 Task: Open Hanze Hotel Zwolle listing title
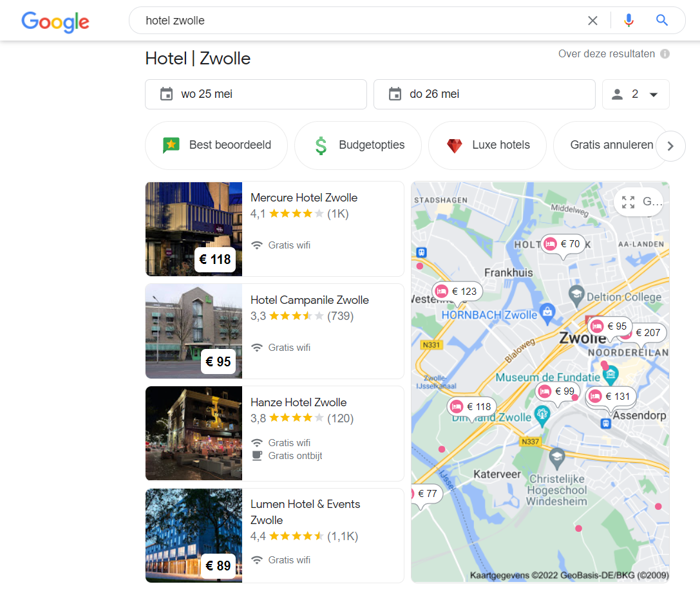(x=298, y=402)
